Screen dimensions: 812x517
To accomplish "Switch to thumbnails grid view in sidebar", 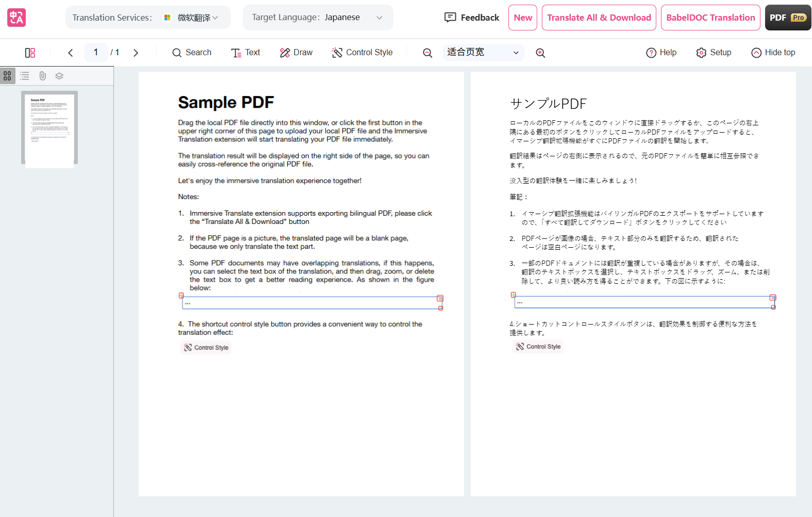I will (7, 76).
